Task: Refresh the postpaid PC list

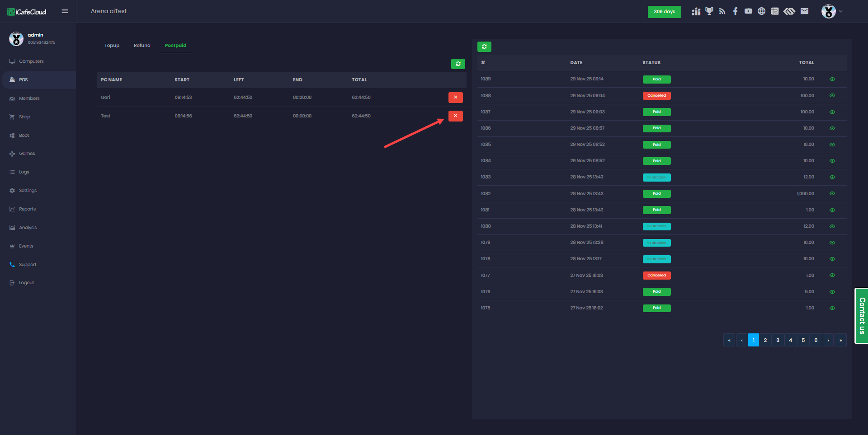Action: [458, 64]
